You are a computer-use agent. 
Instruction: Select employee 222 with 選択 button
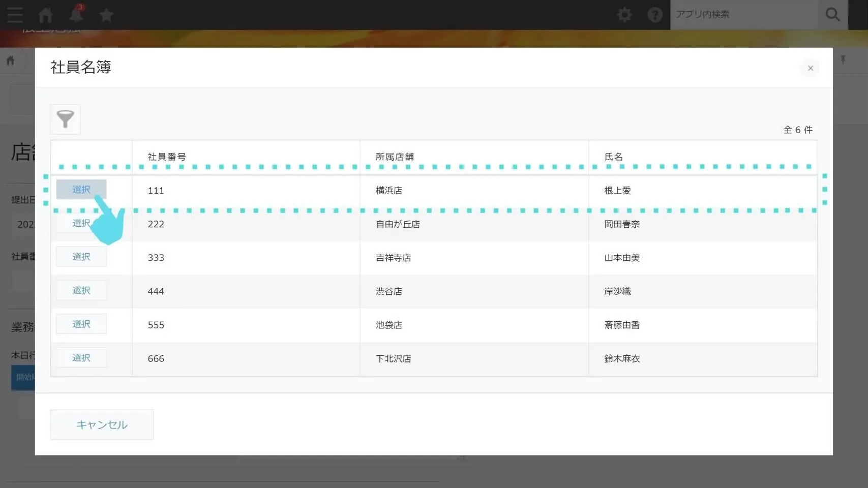(81, 223)
